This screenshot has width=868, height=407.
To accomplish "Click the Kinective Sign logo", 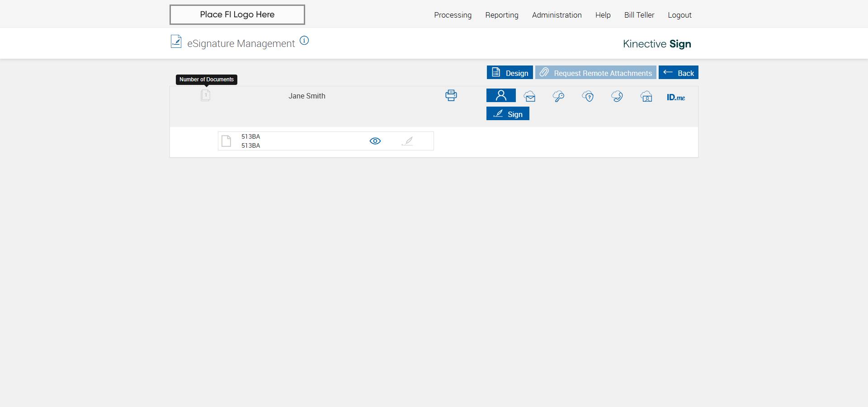I will point(657,44).
